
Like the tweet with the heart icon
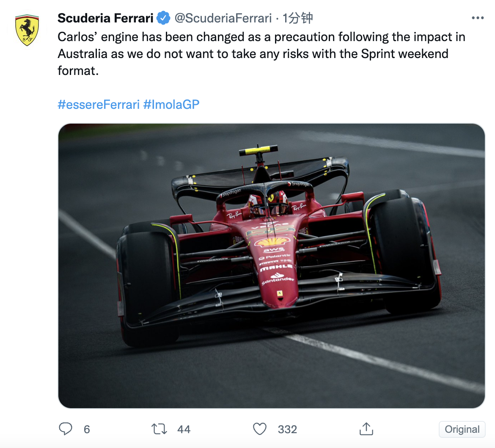(260, 429)
